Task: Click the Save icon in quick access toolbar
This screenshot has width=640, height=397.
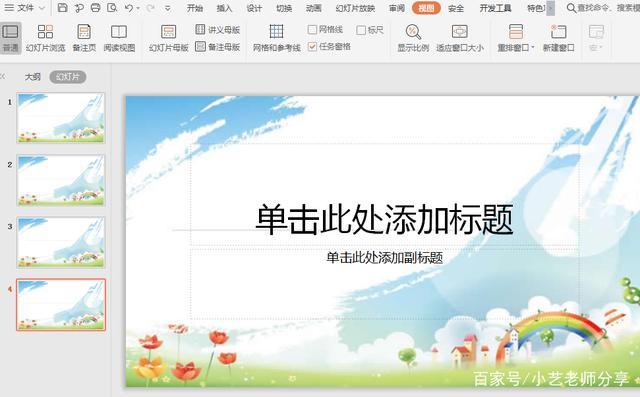Action: click(62, 7)
